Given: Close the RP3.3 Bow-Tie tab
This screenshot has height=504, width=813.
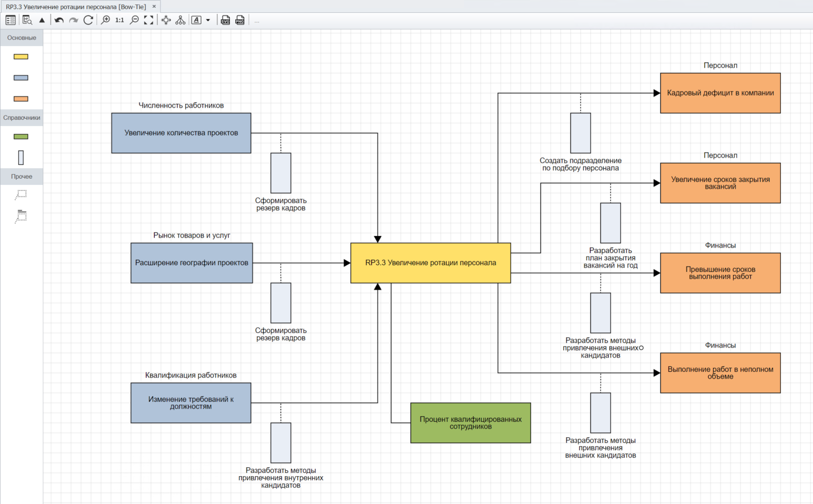Looking at the screenshot, I should click(154, 7).
